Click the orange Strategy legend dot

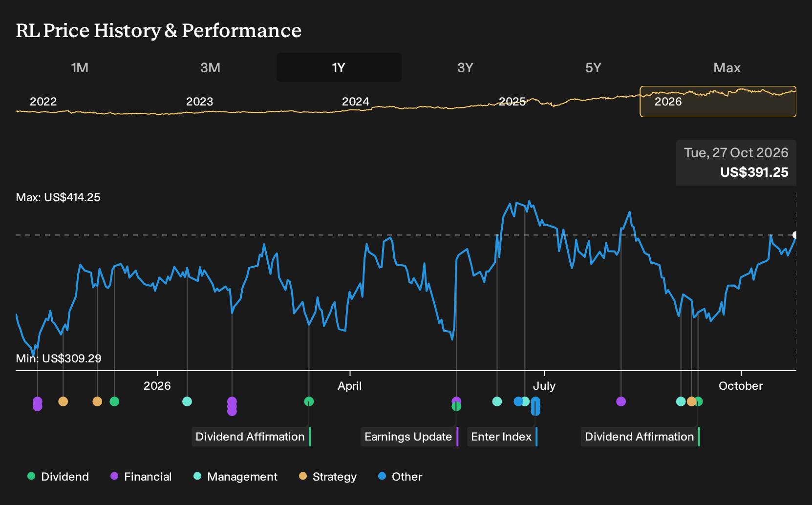point(303,476)
